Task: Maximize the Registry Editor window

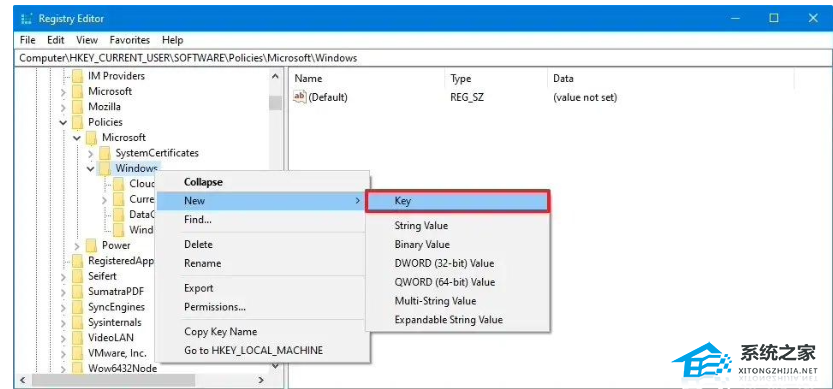Action: point(774,18)
